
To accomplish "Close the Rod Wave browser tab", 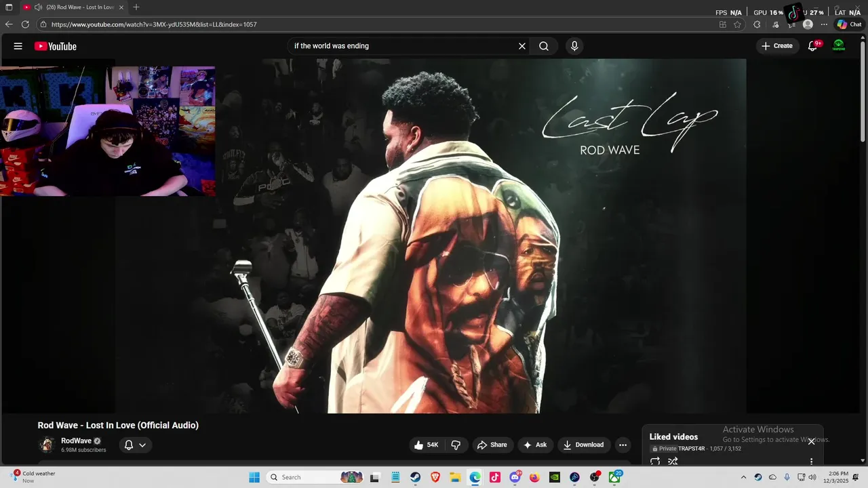I will [121, 7].
